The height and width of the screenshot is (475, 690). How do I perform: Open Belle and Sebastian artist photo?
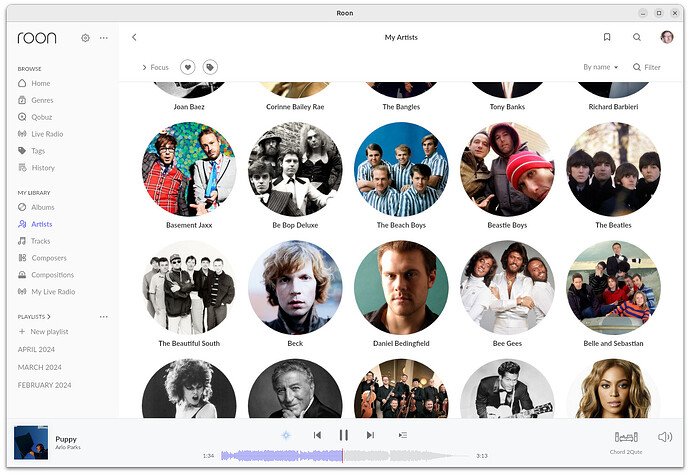(613, 287)
